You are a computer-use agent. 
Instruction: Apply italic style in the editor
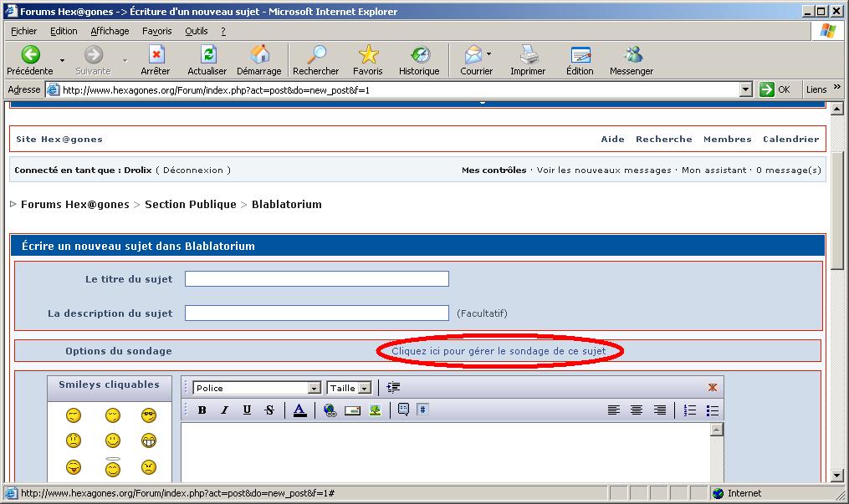click(x=224, y=410)
